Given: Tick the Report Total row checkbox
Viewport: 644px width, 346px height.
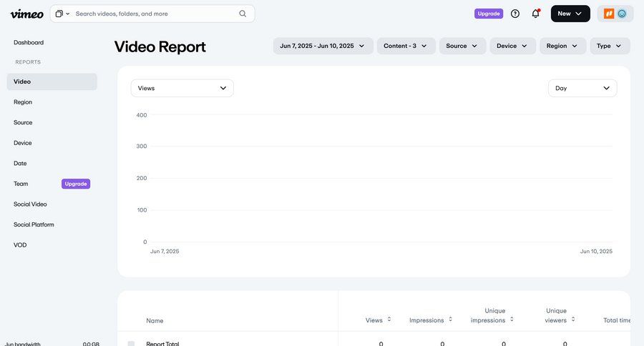Looking at the screenshot, I should 131,344.
